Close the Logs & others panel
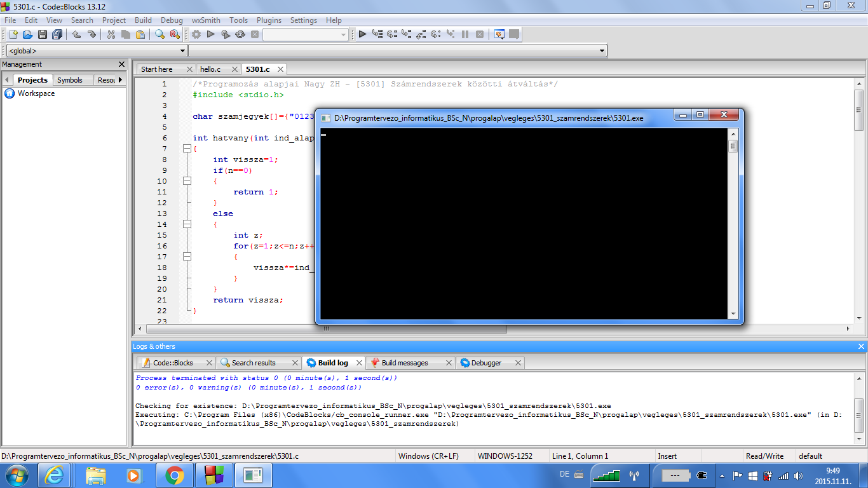868x488 pixels. pyautogui.click(x=861, y=346)
